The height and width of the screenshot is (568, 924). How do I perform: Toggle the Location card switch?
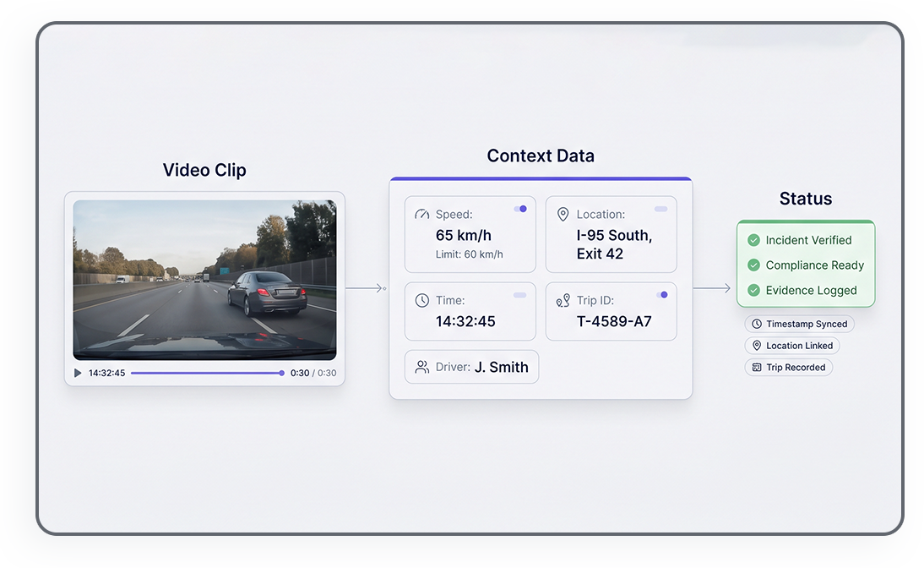coord(660,209)
